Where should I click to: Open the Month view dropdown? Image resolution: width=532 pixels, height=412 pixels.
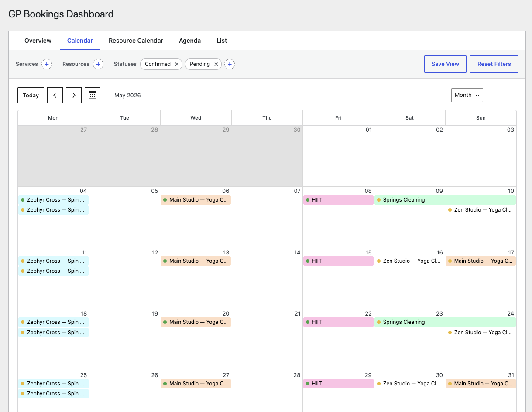[467, 95]
